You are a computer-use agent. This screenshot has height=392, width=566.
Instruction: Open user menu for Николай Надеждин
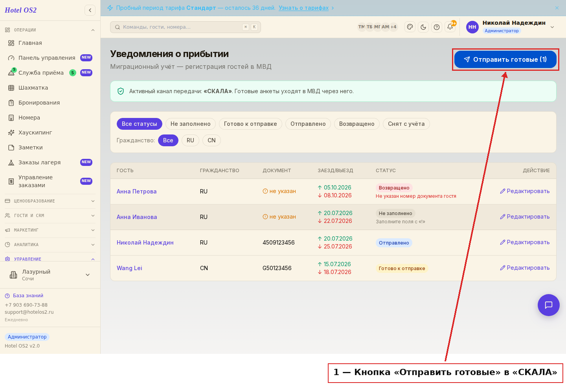click(511, 27)
